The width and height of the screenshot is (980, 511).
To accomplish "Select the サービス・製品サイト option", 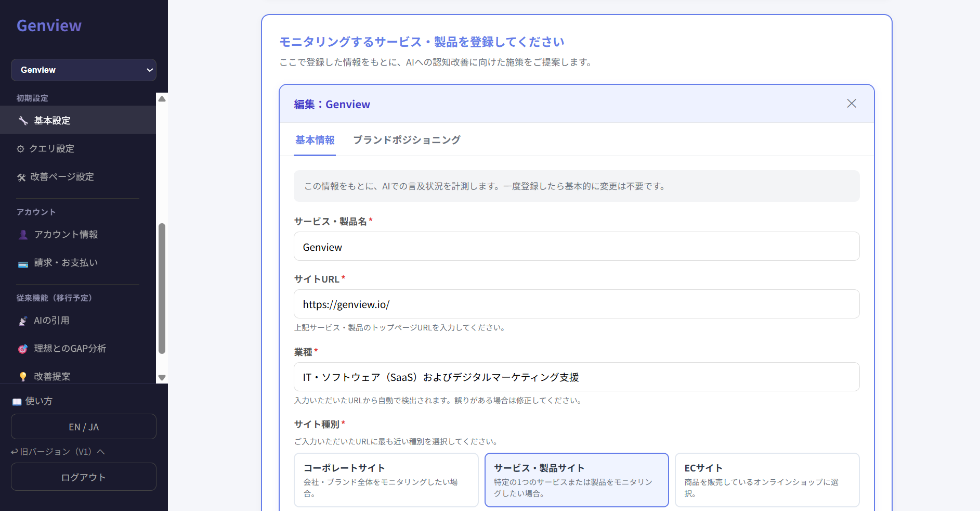I will coord(577,480).
